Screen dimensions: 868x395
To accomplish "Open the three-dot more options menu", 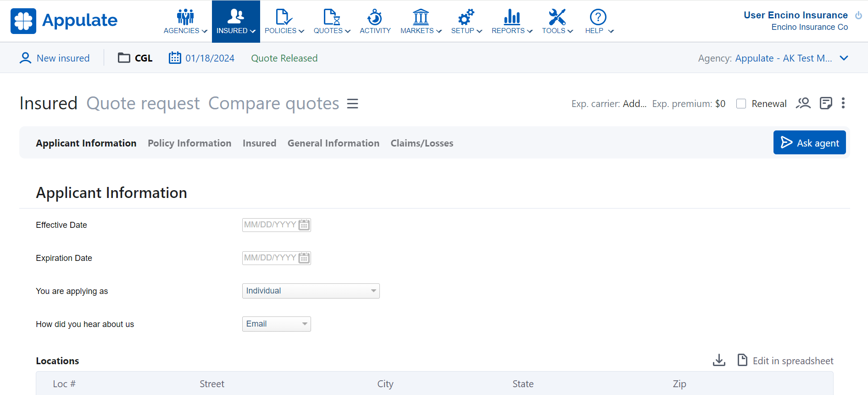I will pyautogui.click(x=843, y=103).
